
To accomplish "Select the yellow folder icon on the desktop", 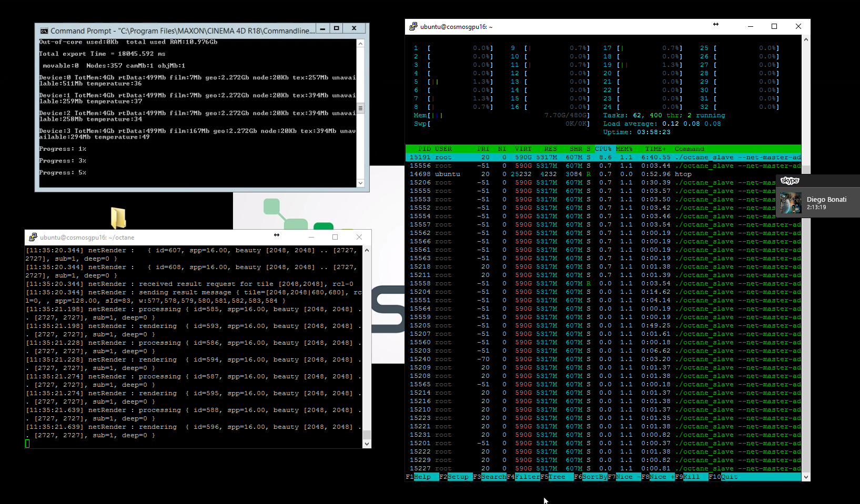I will coord(118,218).
